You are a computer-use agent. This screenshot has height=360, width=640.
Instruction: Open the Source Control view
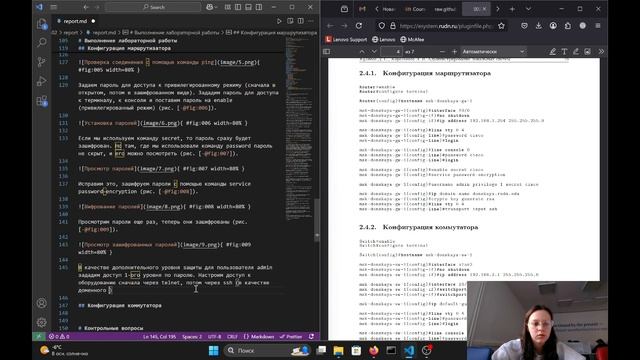(x=42, y=62)
